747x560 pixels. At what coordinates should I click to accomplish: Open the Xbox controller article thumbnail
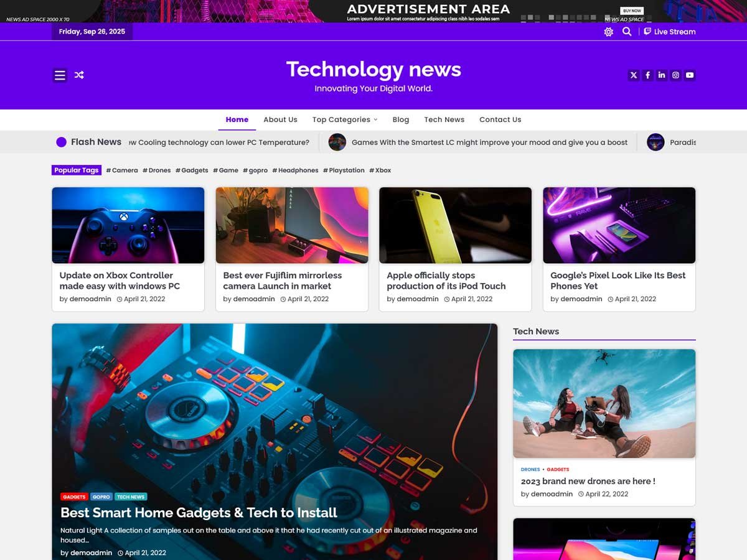point(128,225)
